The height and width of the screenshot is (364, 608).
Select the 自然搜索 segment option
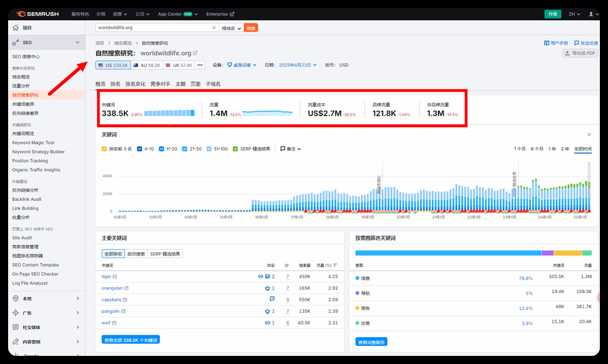click(136, 254)
